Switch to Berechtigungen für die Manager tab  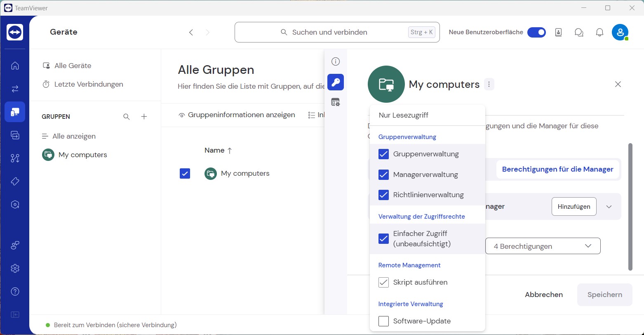[x=557, y=169]
